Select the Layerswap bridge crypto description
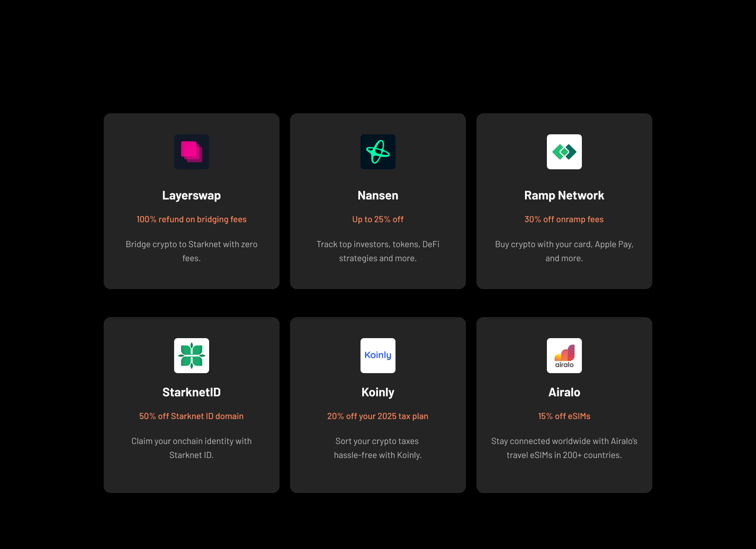 point(192,251)
